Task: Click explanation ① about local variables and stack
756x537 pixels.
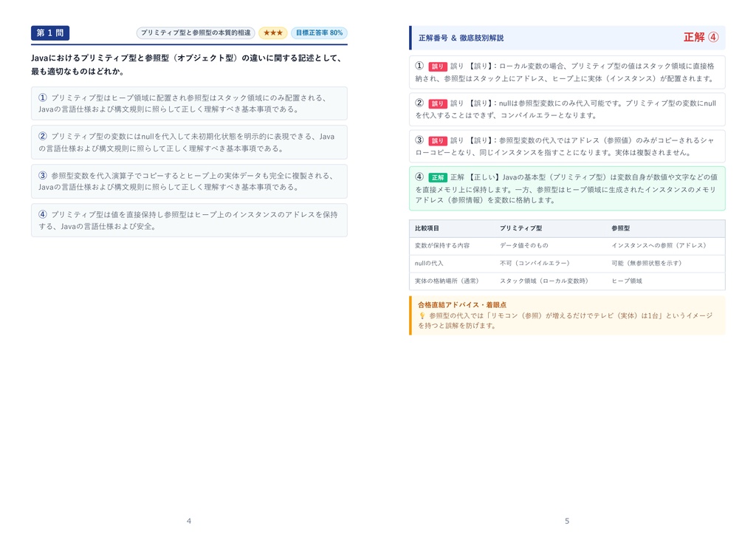Action: tap(567, 72)
